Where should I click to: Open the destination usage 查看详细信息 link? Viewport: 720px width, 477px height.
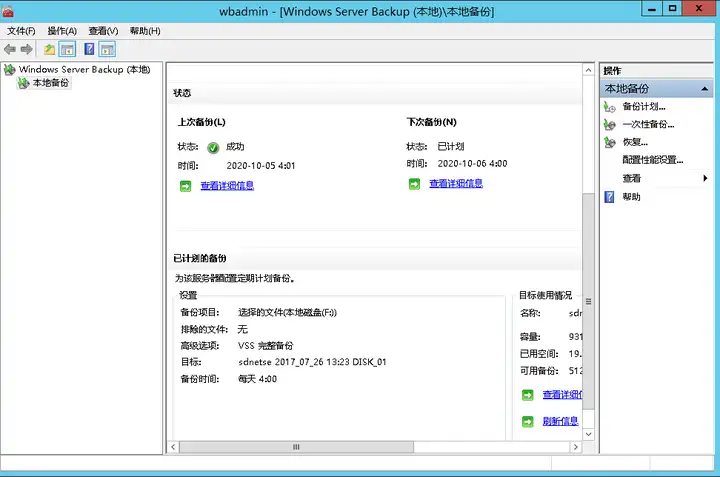point(562,395)
